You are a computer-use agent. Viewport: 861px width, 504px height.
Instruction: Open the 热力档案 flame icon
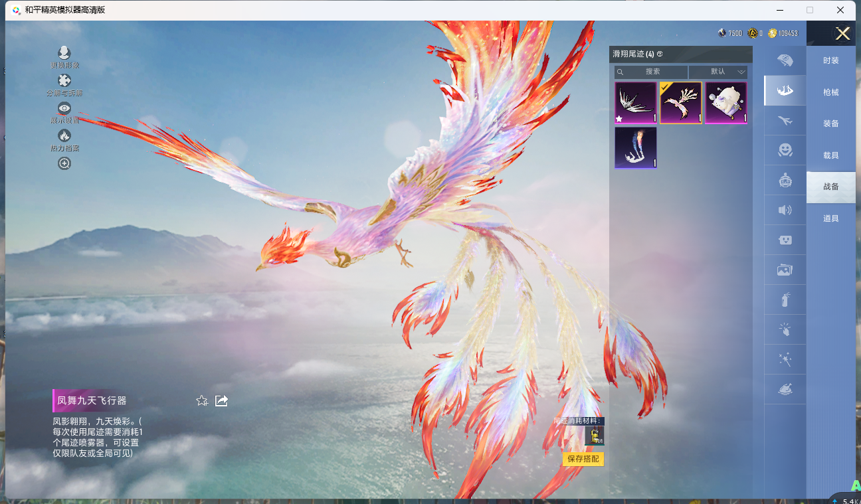tap(64, 135)
